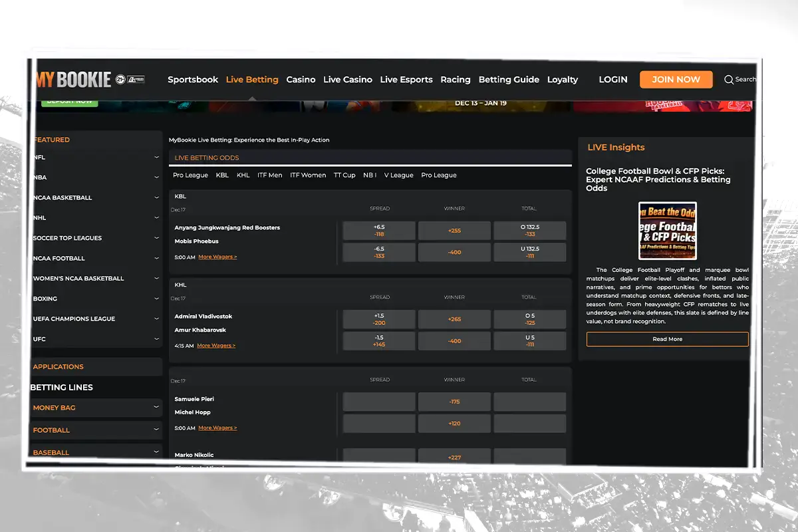Expand the NCAA FOOTBALL sidebar section
The width and height of the screenshot is (798, 532).
coord(96,258)
